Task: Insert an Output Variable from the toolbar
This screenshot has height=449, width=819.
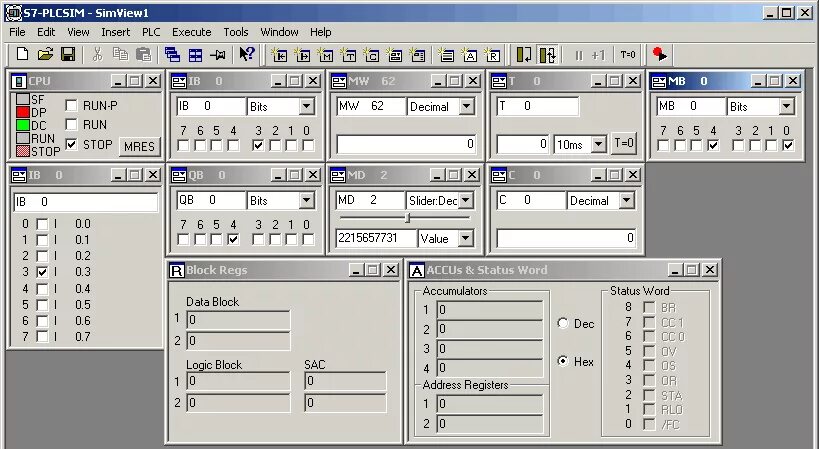Action: [302, 55]
